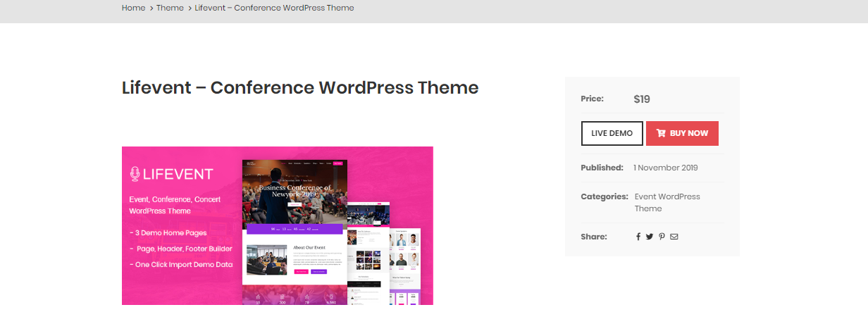Click 'About Our Event' heading in preview
868x312 pixels.
tap(309, 247)
